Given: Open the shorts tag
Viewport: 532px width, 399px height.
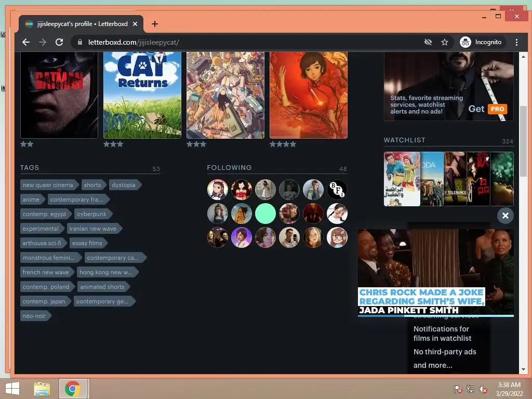Looking at the screenshot, I should tap(92, 185).
